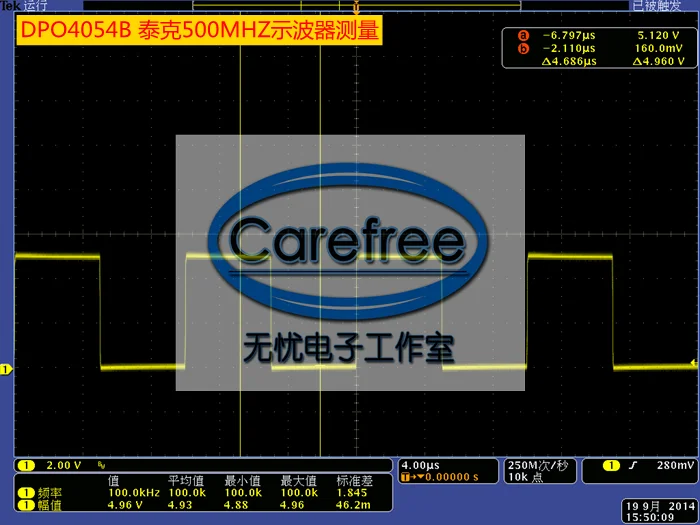Click the date 19 9月 2014
Image resolution: width=700 pixels, height=525 pixels.
click(x=660, y=506)
